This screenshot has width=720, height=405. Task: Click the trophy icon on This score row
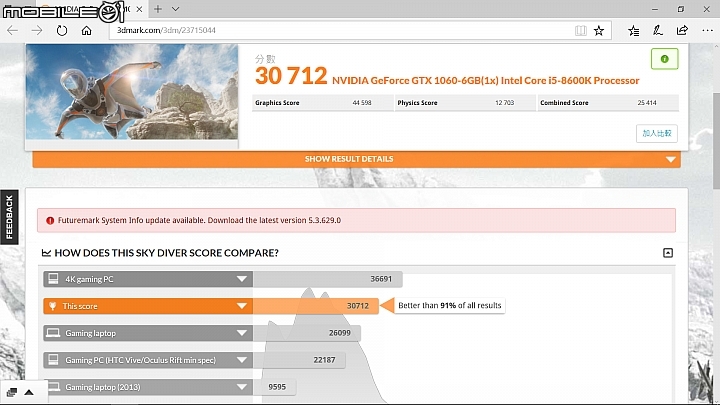coord(53,306)
